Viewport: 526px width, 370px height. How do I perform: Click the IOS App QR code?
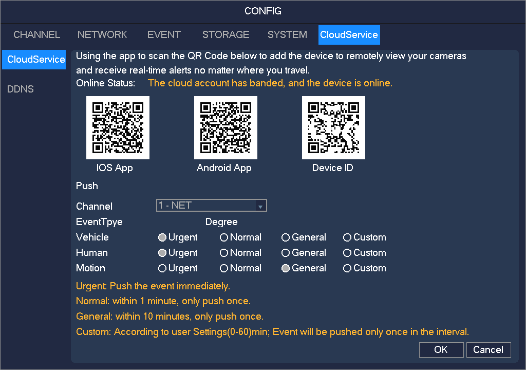point(117,127)
